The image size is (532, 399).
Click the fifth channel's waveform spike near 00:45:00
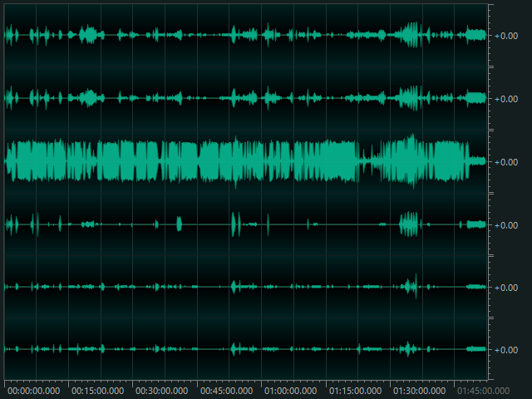pyautogui.click(x=234, y=287)
